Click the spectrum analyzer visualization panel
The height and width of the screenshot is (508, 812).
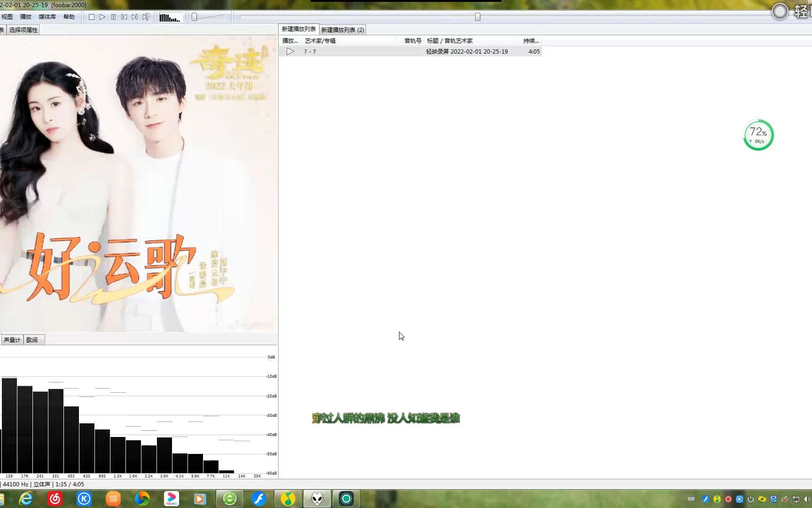[x=139, y=412]
